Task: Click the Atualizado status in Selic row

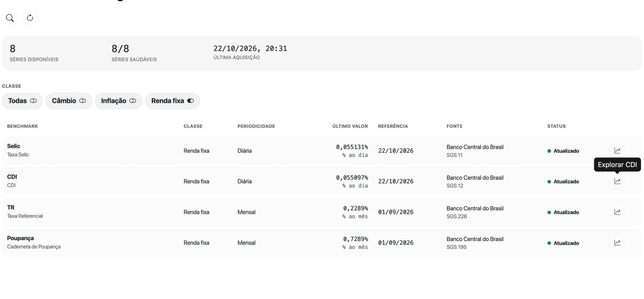Action: pos(563,151)
